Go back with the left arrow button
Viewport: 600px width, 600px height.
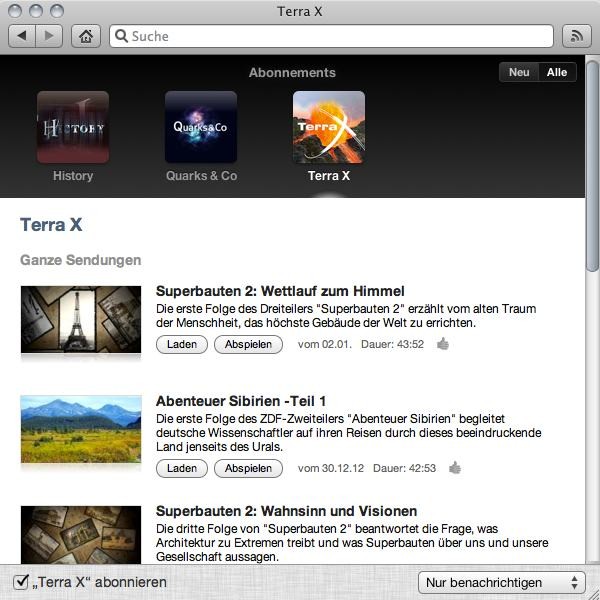(x=22, y=36)
